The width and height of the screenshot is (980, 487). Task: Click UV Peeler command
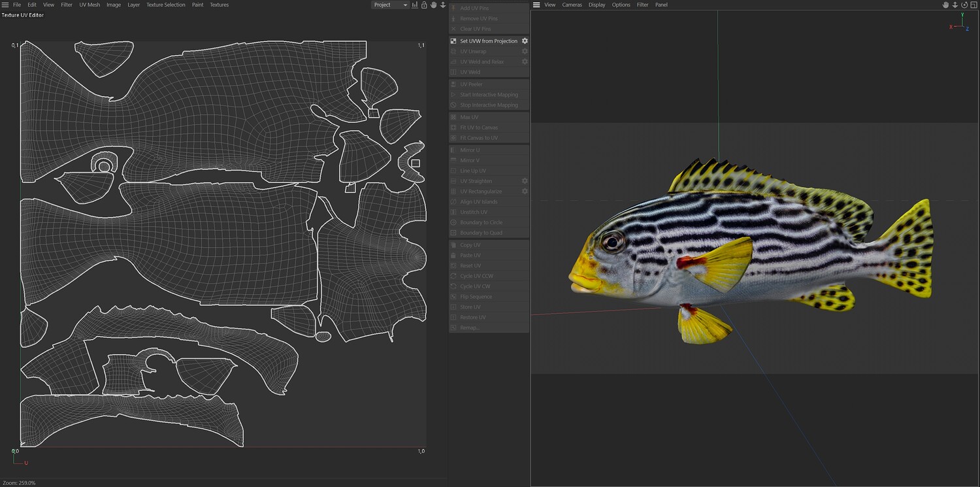(489, 84)
